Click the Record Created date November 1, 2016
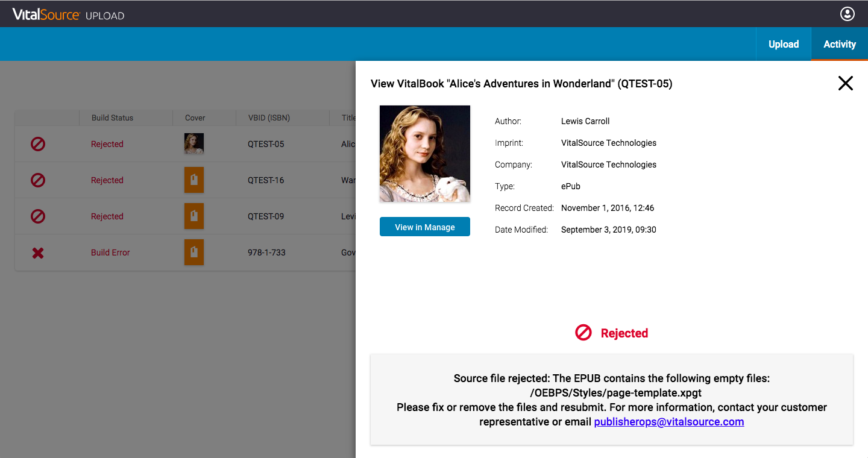The width and height of the screenshot is (868, 458). (608, 208)
